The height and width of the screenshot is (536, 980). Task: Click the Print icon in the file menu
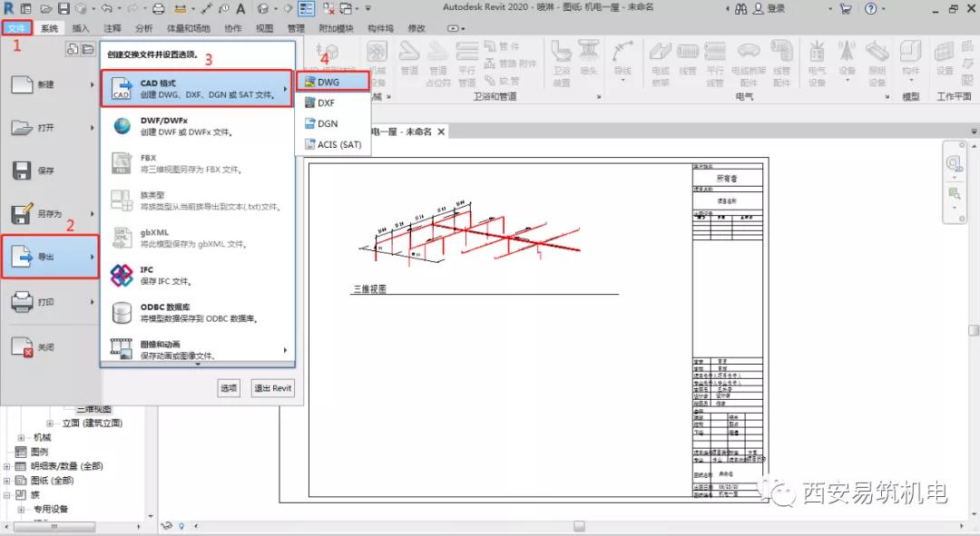tap(22, 302)
